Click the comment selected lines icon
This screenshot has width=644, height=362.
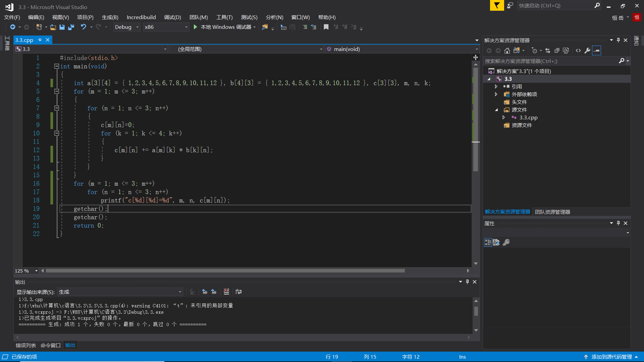pyautogui.click(x=305, y=27)
